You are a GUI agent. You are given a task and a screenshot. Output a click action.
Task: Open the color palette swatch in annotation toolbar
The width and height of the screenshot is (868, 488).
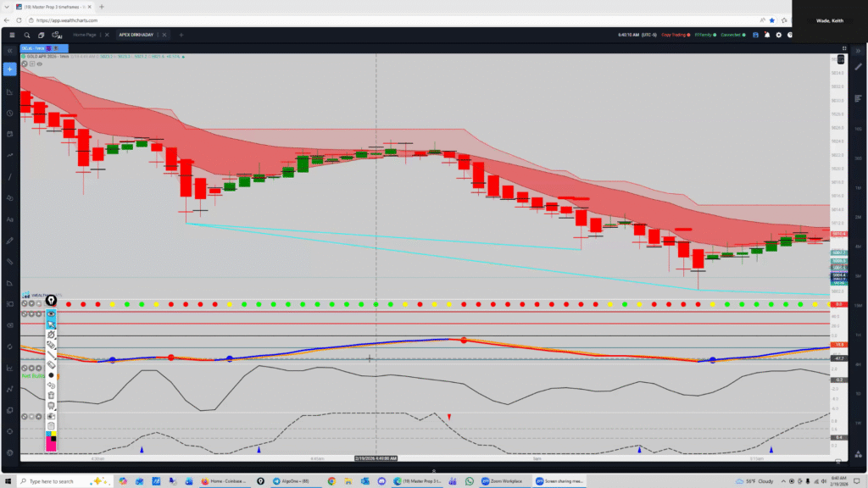[x=52, y=441]
